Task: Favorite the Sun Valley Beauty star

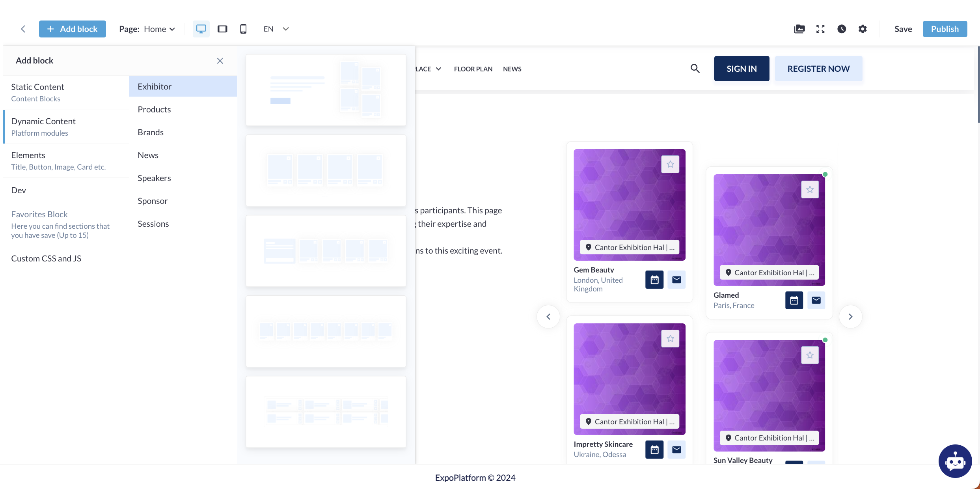Action: coord(810,355)
